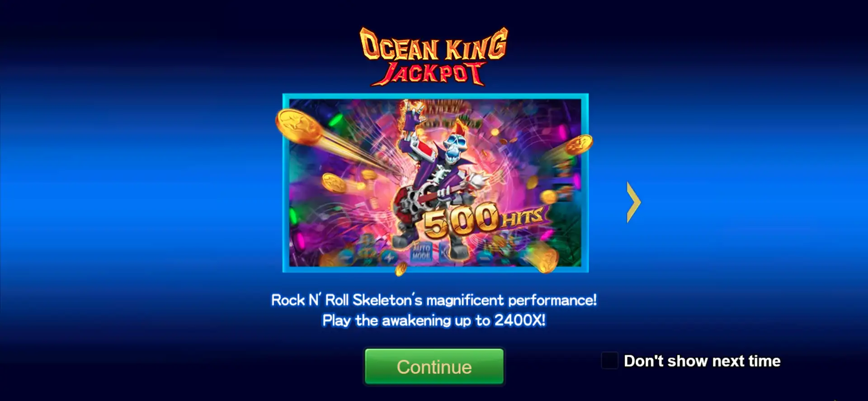Image resolution: width=868 pixels, height=401 pixels.
Task: Click the small coin below banner's bottom border
Action: click(x=401, y=269)
